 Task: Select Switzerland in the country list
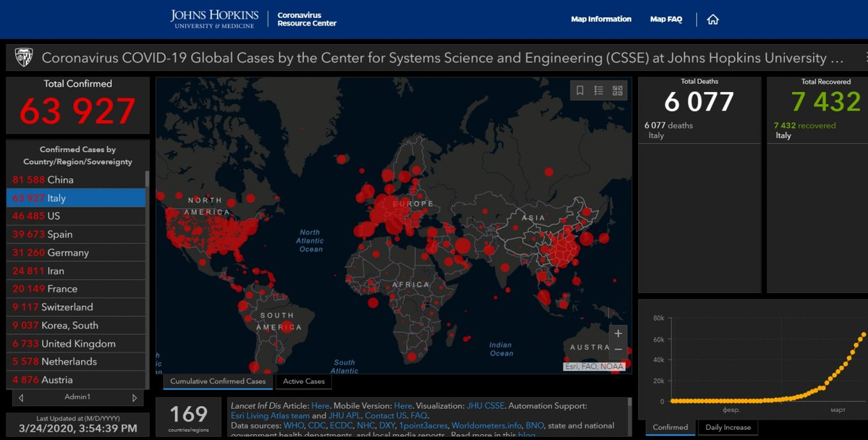76,307
